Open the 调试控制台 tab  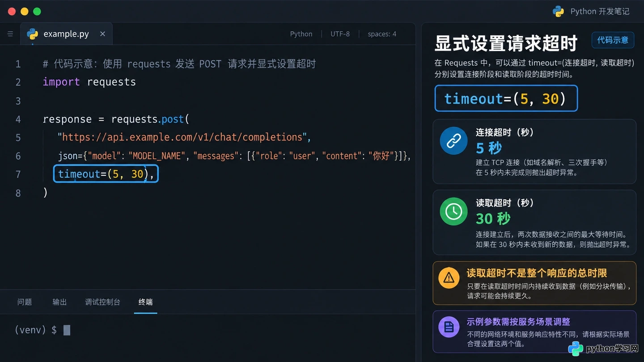103,302
